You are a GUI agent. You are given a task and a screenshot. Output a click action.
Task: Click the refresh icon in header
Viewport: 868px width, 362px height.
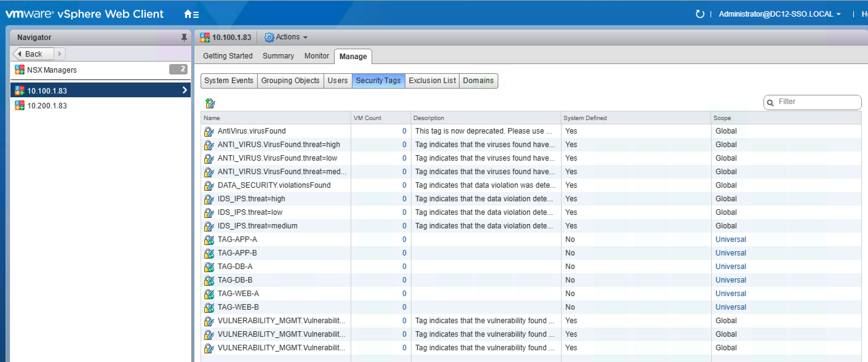point(699,14)
